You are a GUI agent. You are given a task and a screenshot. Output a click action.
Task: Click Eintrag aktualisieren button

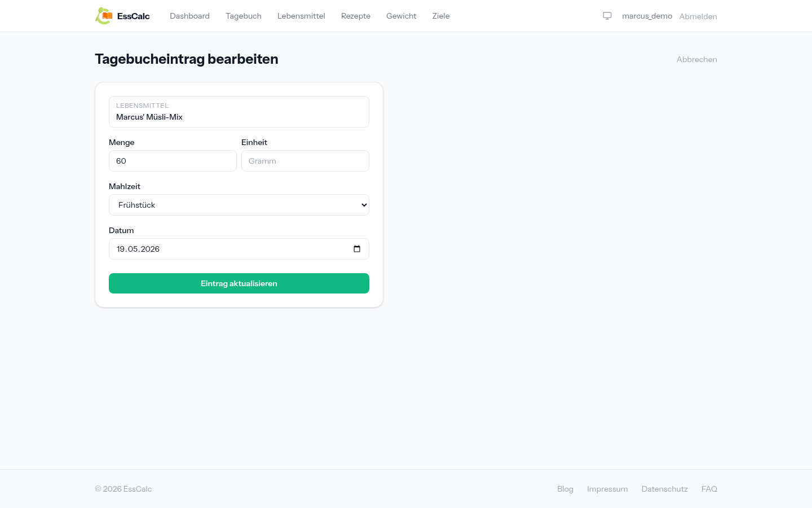tap(239, 283)
